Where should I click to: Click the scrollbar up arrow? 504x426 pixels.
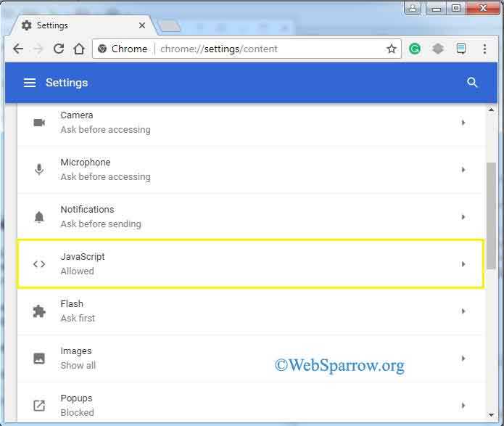[x=491, y=110]
